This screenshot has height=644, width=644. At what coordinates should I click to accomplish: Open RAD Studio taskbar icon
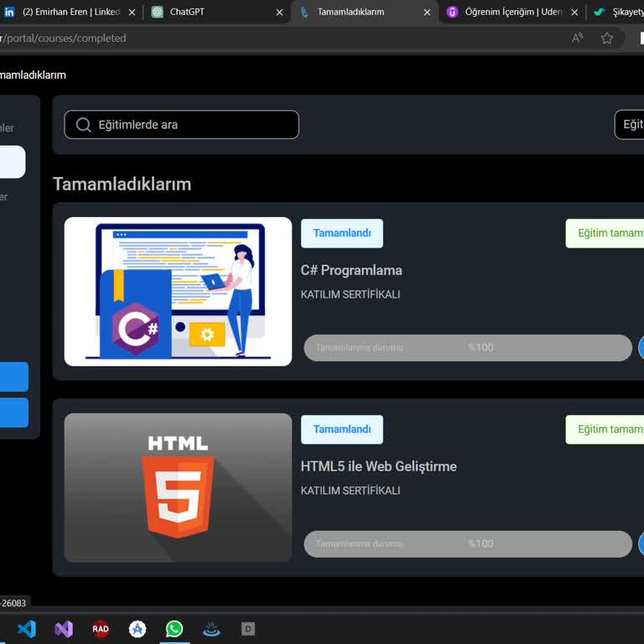point(101,629)
